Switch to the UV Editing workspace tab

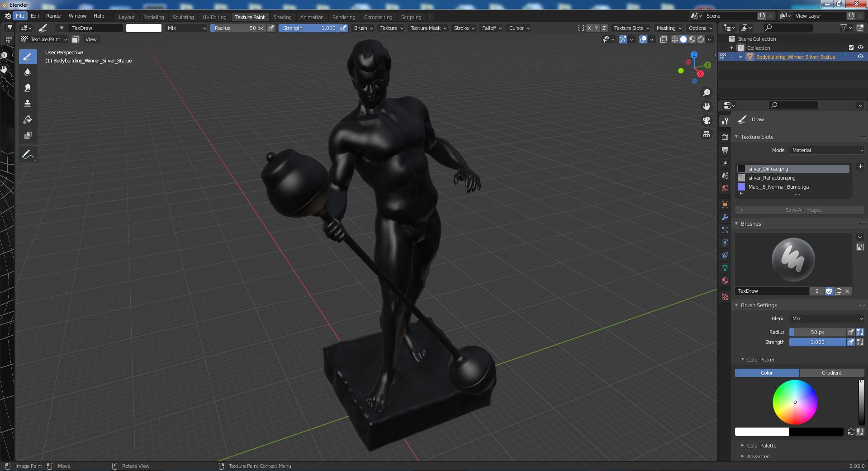coord(214,17)
